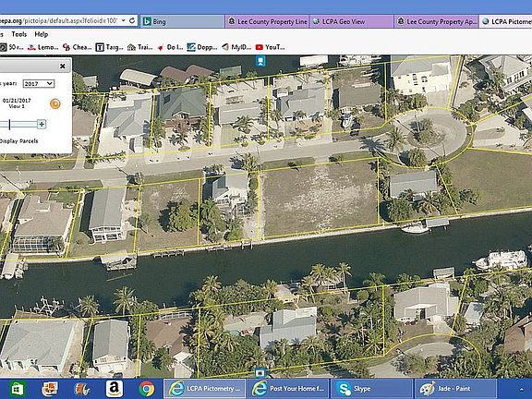Open the Help menu

click(42, 34)
